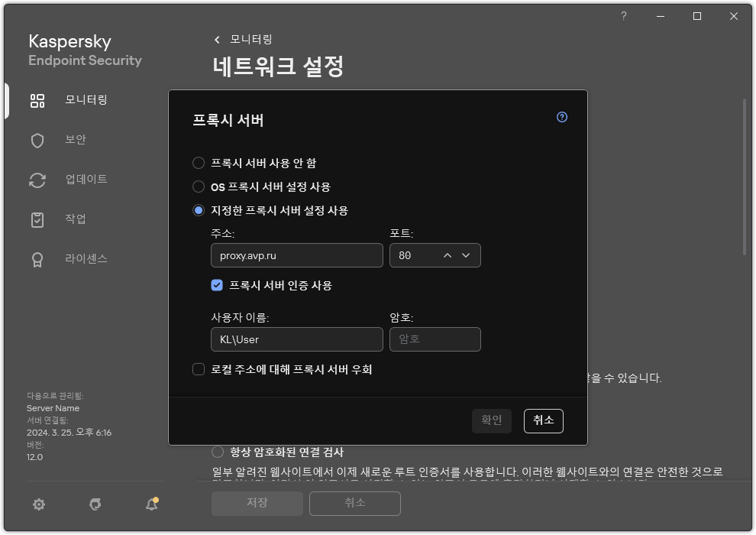Screen dimensions: 756x535
Task: Open the support icon next to the gear
Action: pos(95,504)
